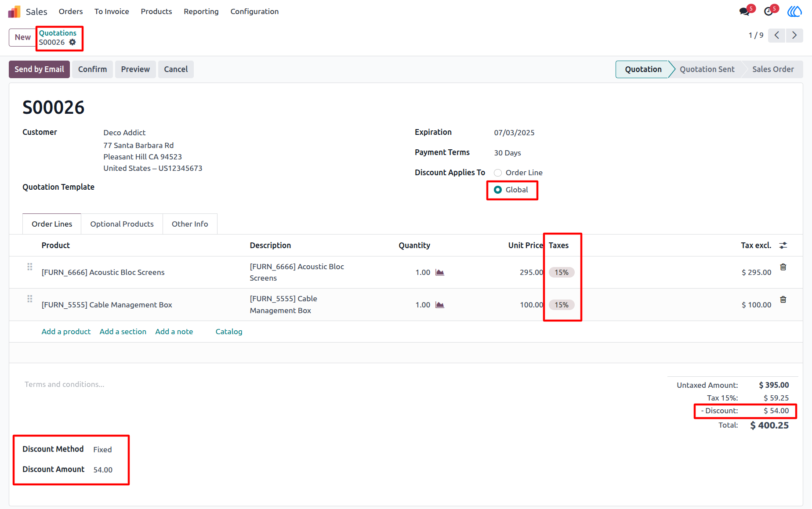Switch to the Other Info tab
Screen dimensions: 812x509
(x=190, y=224)
